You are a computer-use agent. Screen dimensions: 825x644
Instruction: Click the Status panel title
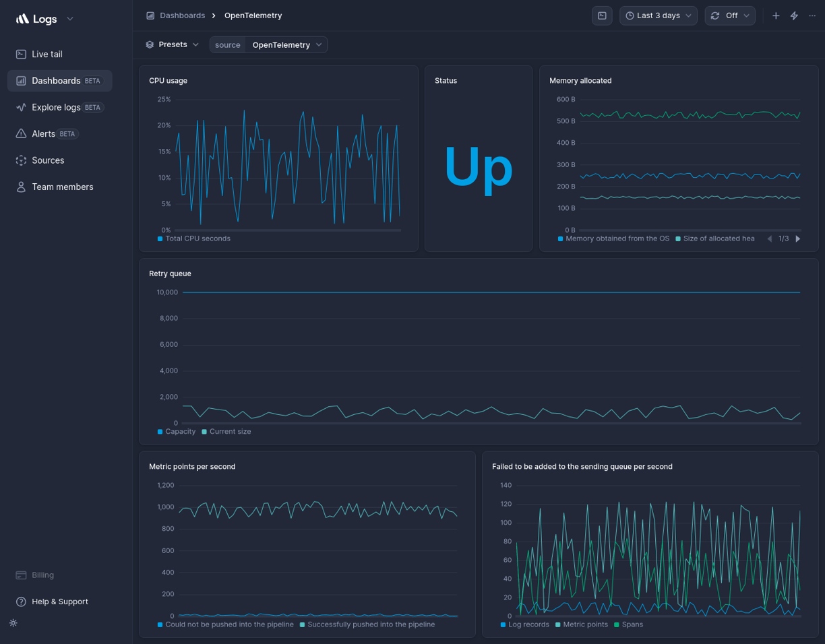click(446, 81)
